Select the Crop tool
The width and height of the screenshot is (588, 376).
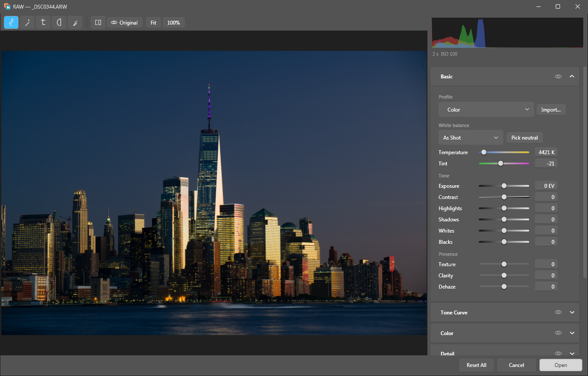(x=43, y=22)
